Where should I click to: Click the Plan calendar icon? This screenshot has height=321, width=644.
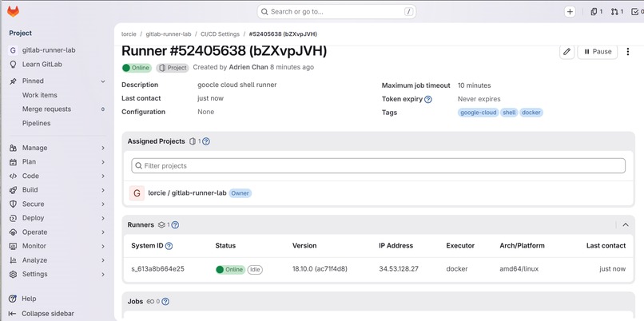tap(13, 162)
